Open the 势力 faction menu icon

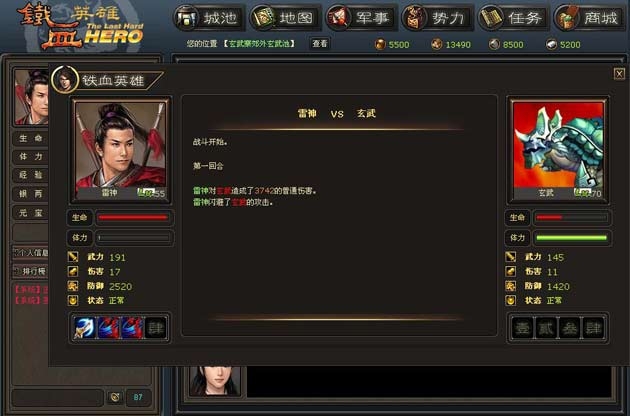point(414,18)
